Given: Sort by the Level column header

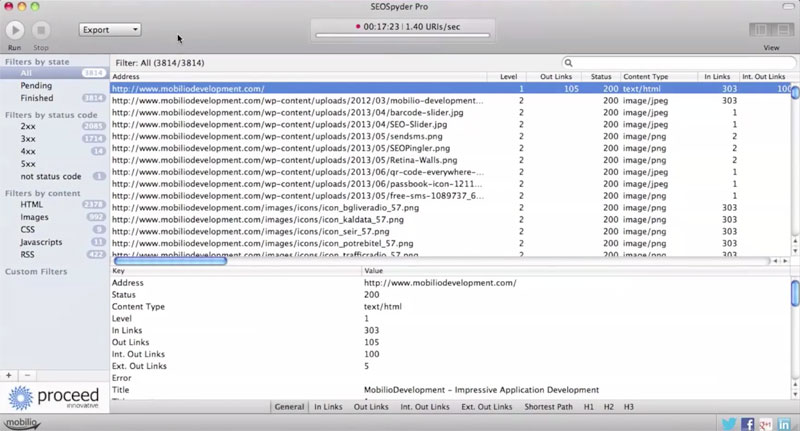Looking at the screenshot, I should pyautogui.click(x=506, y=77).
